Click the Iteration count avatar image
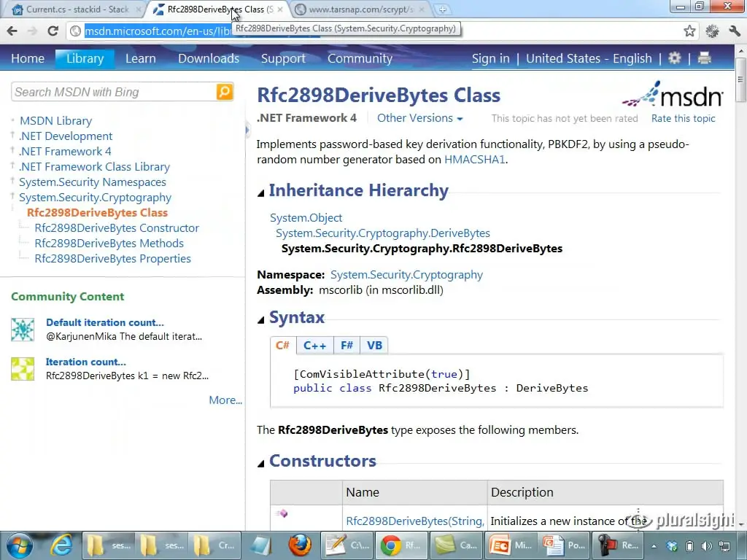Image resolution: width=747 pixels, height=560 pixels. (23, 369)
